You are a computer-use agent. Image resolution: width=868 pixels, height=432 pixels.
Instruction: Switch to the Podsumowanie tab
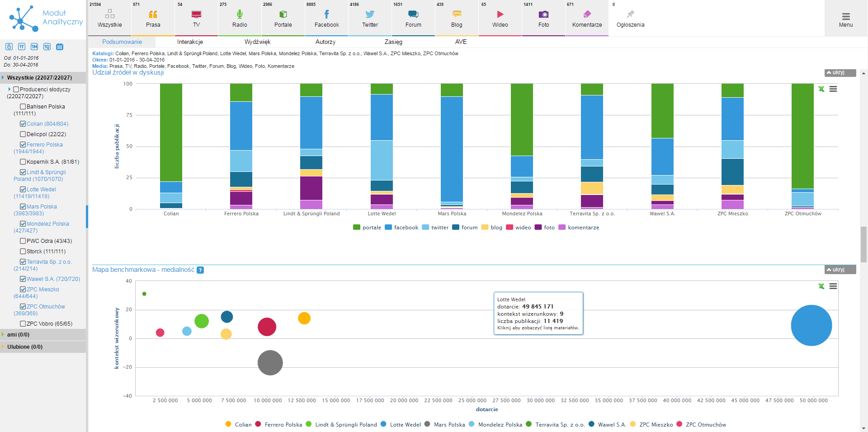(122, 42)
